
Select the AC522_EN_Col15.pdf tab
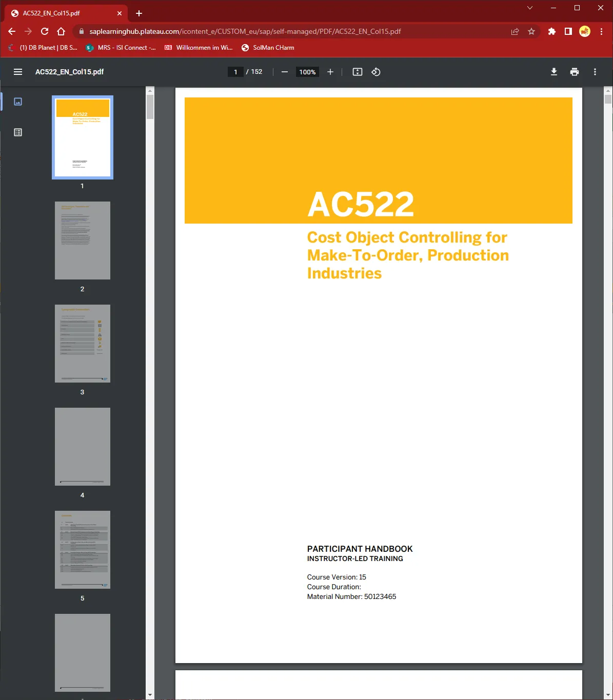(x=62, y=13)
